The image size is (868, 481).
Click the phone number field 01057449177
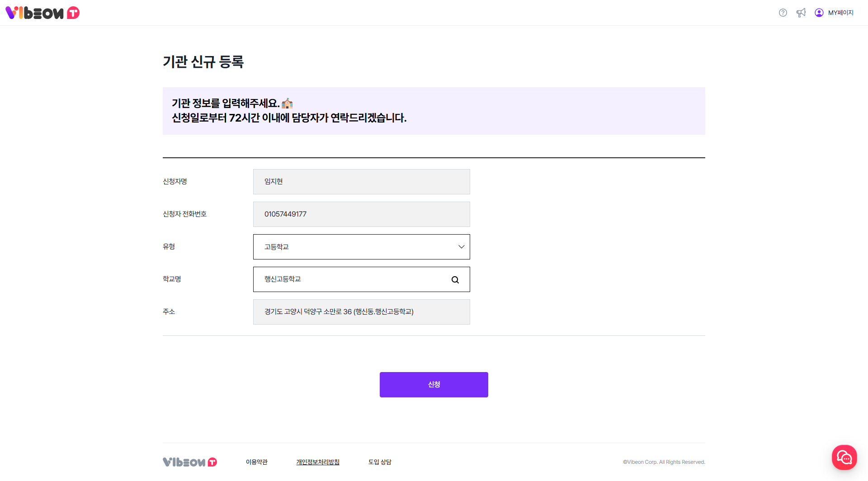click(362, 214)
